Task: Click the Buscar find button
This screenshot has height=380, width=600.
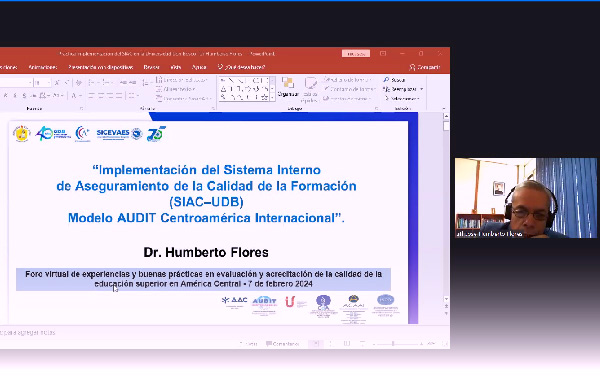Action: [395, 80]
